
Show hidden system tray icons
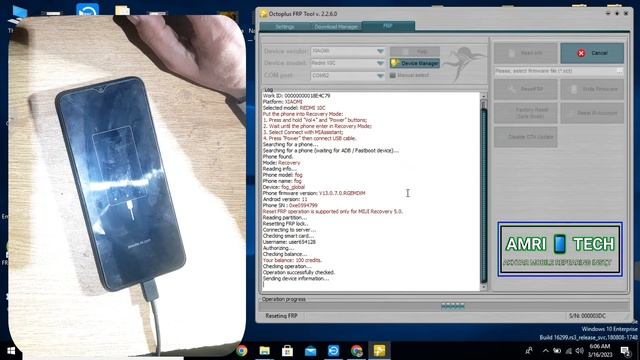pyautogui.click(x=546, y=351)
